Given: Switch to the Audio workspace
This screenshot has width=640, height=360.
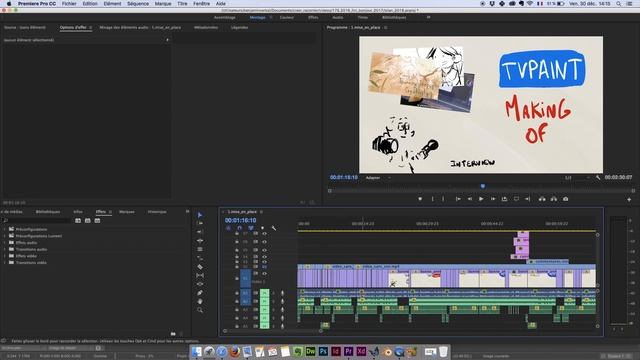Looking at the screenshot, I should (338, 18).
